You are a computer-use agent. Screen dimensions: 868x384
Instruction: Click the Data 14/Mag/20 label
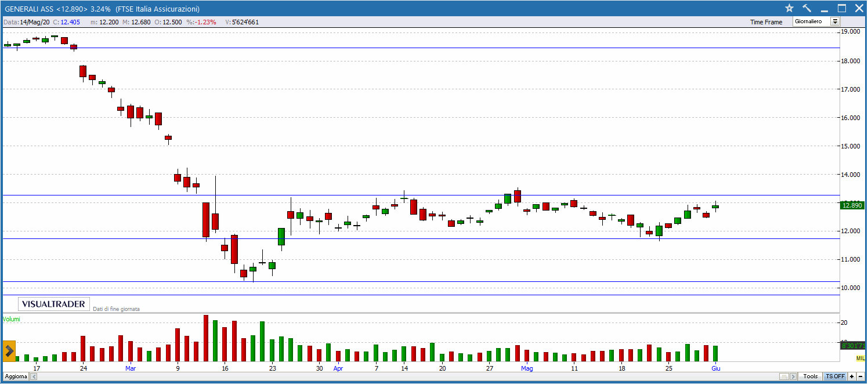click(27, 22)
